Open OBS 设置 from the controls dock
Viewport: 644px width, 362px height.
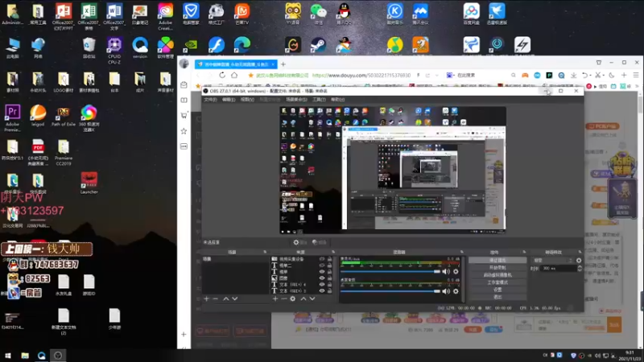coord(497,290)
